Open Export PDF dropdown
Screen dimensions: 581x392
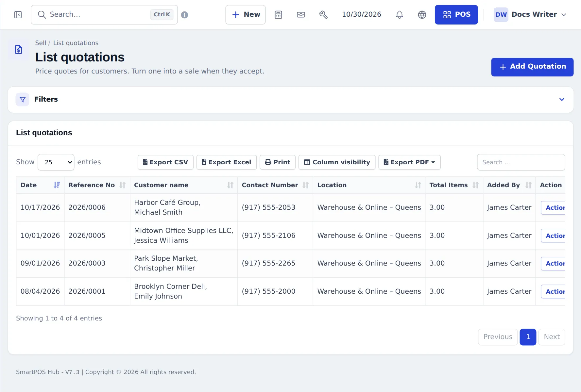[x=409, y=162]
